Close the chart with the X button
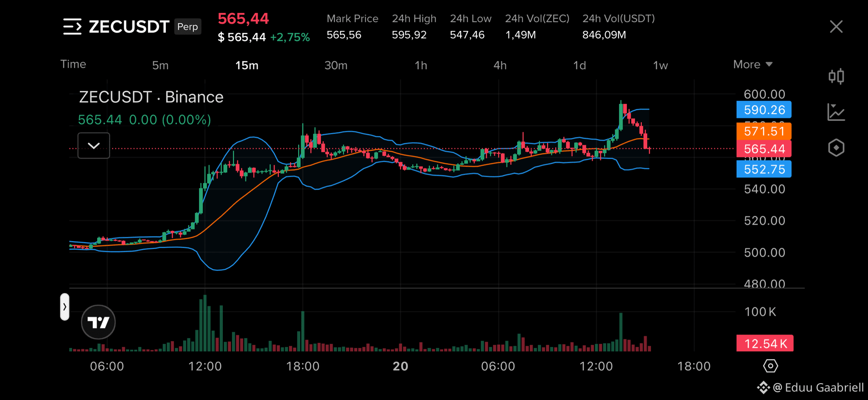The width and height of the screenshot is (868, 400). 836,27
